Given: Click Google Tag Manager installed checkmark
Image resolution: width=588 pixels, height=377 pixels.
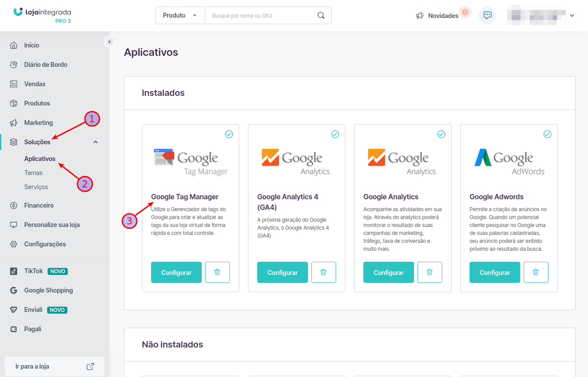Looking at the screenshot, I should [229, 134].
